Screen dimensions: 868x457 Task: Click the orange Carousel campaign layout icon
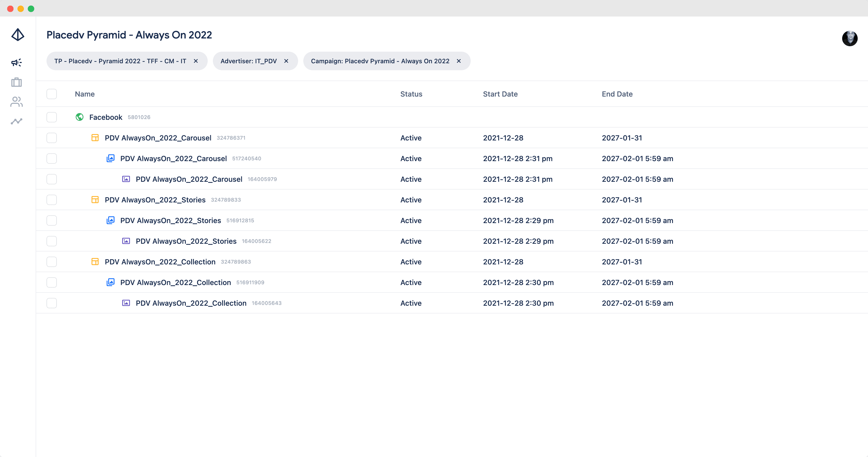click(x=95, y=138)
